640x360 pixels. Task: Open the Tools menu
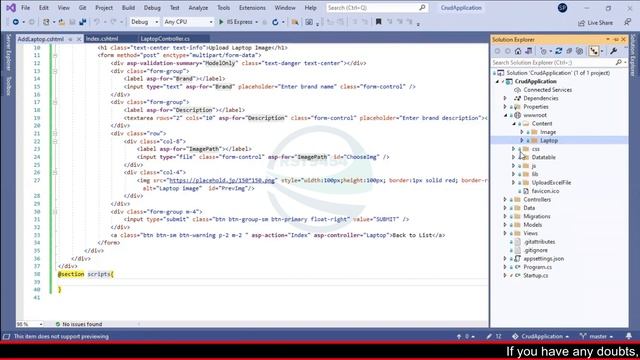[x=223, y=8]
